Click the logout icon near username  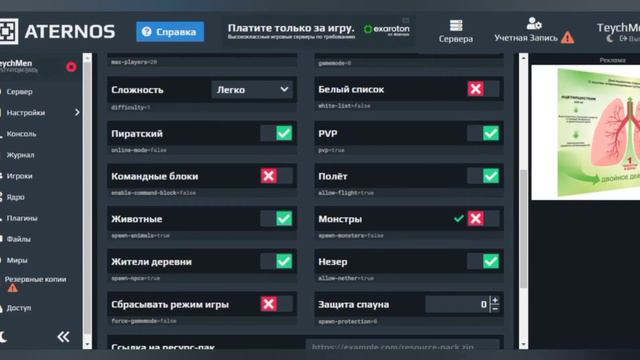pyautogui.click(x=623, y=39)
